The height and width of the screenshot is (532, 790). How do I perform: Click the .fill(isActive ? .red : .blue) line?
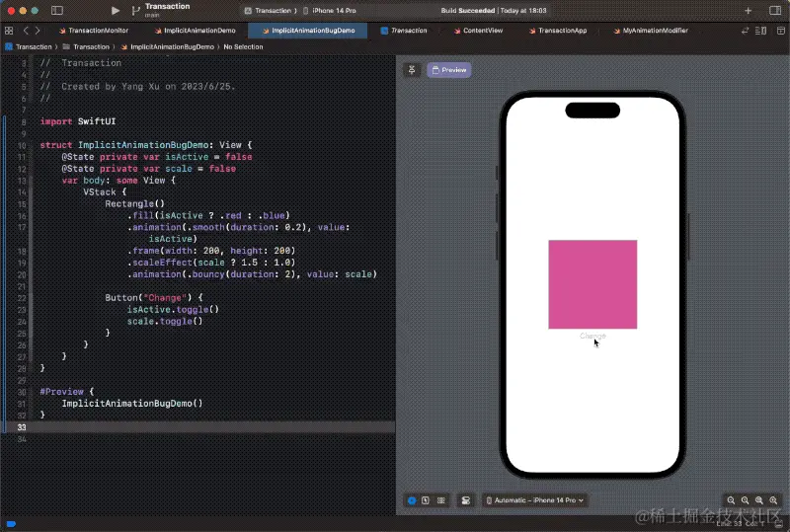[x=208, y=215]
